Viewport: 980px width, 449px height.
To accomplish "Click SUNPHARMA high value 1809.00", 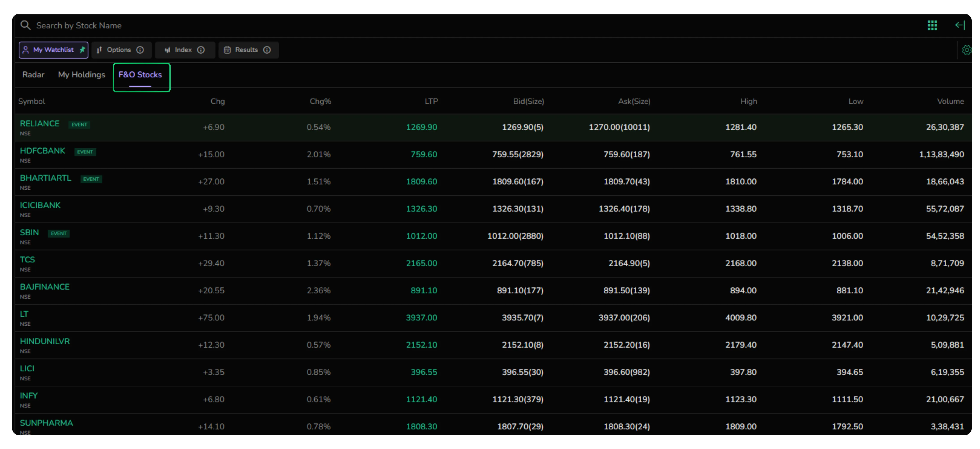I will (x=741, y=427).
